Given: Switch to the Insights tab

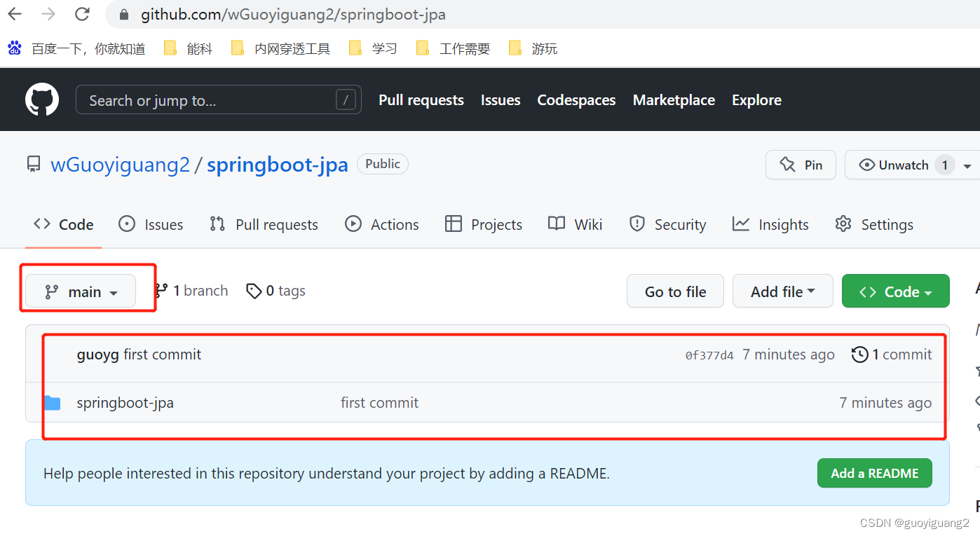Looking at the screenshot, I should pos(770,224).
